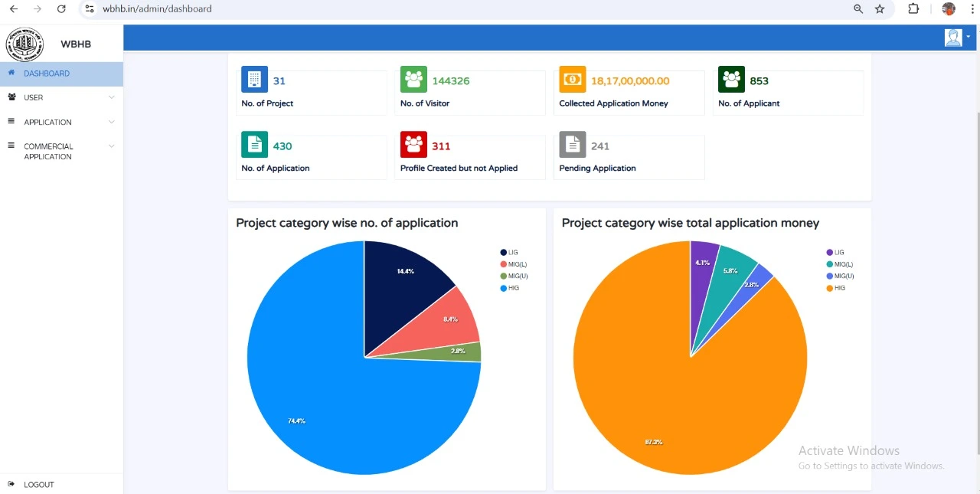
Task: Click the Logout link
Action: [x=39, y=484]
